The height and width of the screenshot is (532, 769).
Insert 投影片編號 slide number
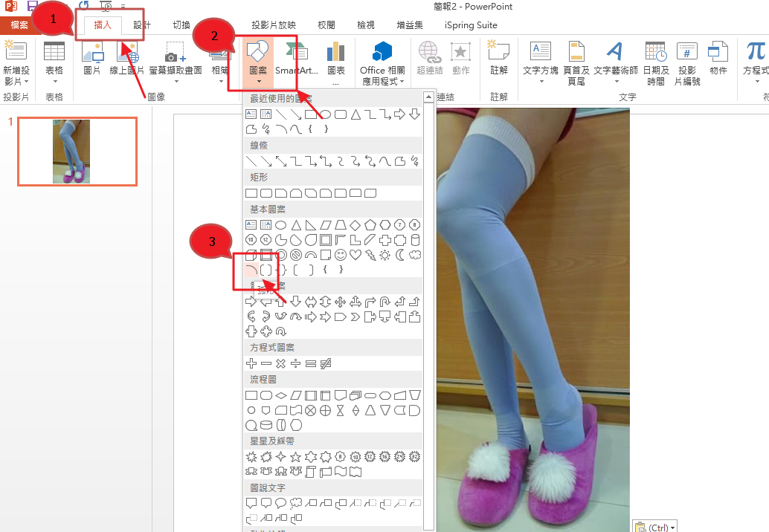pyautogui.click(x=687, y=64)
